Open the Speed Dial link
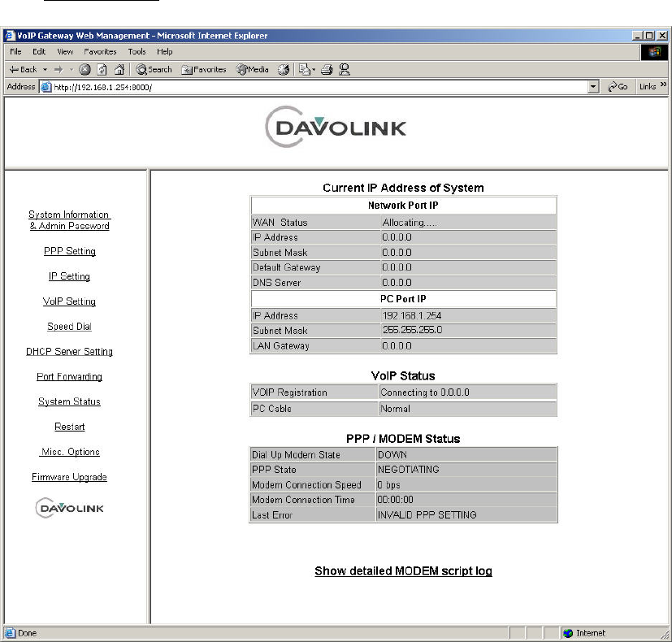 [x=69, y=327]
